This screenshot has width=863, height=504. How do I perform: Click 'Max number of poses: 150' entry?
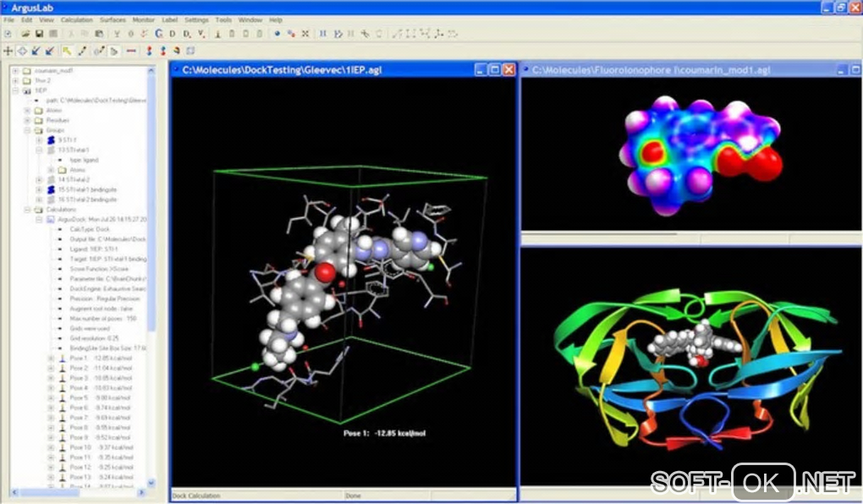[103, 319]
